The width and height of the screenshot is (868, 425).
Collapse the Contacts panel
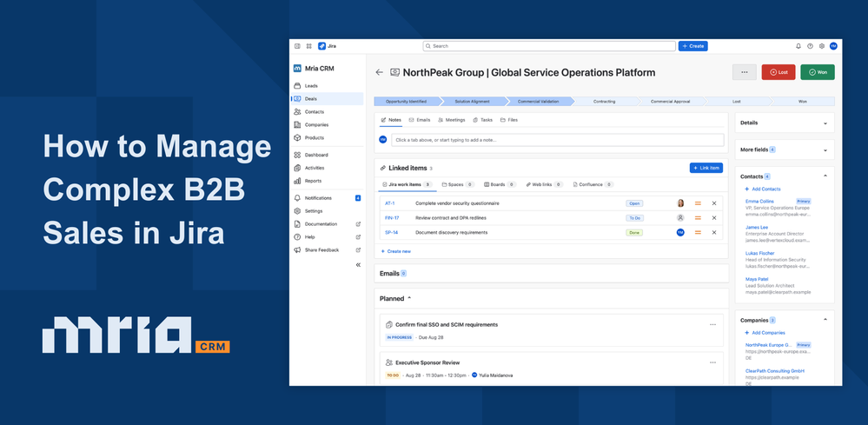(825, 176)
